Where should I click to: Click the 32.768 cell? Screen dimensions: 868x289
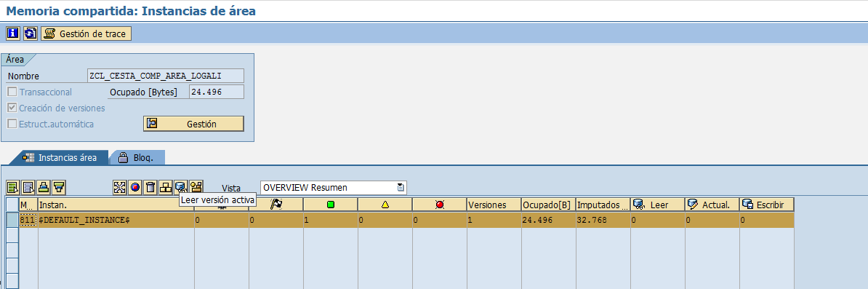pyautogui.click(x=603, y=220)
